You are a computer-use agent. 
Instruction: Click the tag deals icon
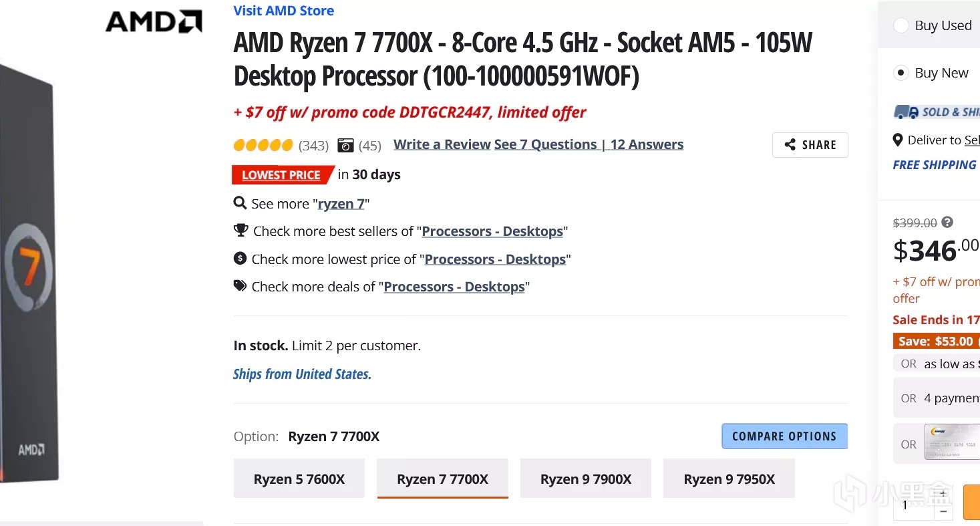[240, 286]
